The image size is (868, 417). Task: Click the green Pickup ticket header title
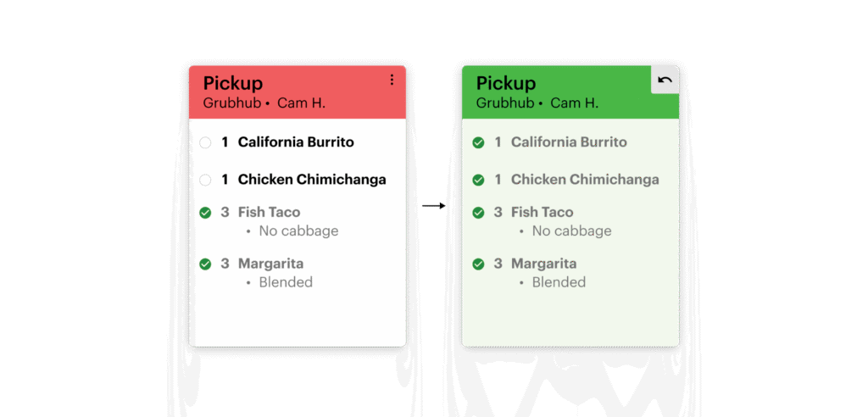(x=506, y=83)
